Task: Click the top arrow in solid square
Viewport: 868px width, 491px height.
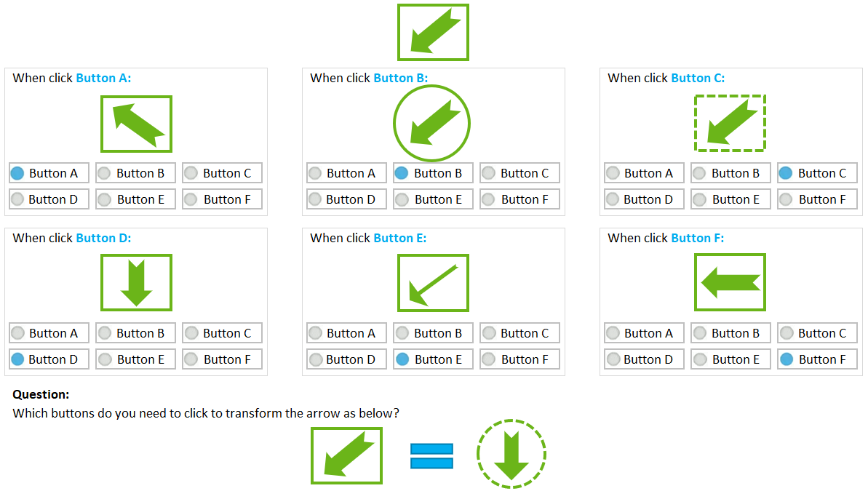Action: click(433, 33)
